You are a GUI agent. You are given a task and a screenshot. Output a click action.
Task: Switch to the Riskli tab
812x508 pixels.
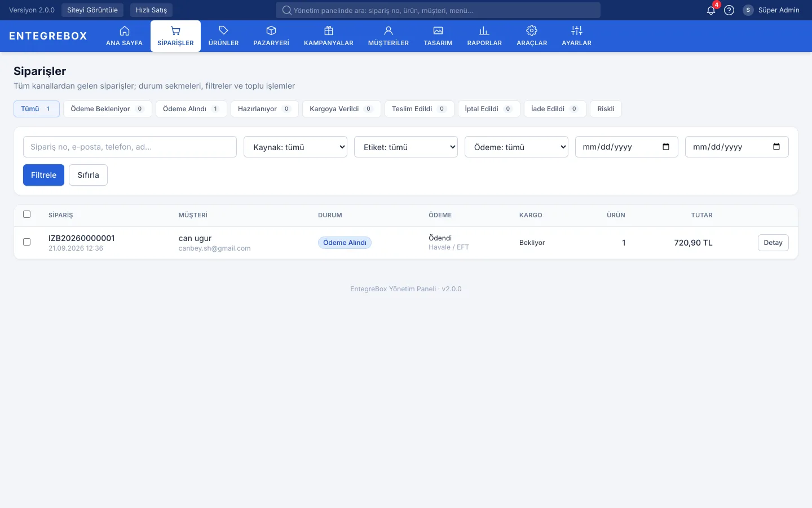click(606, 109)
